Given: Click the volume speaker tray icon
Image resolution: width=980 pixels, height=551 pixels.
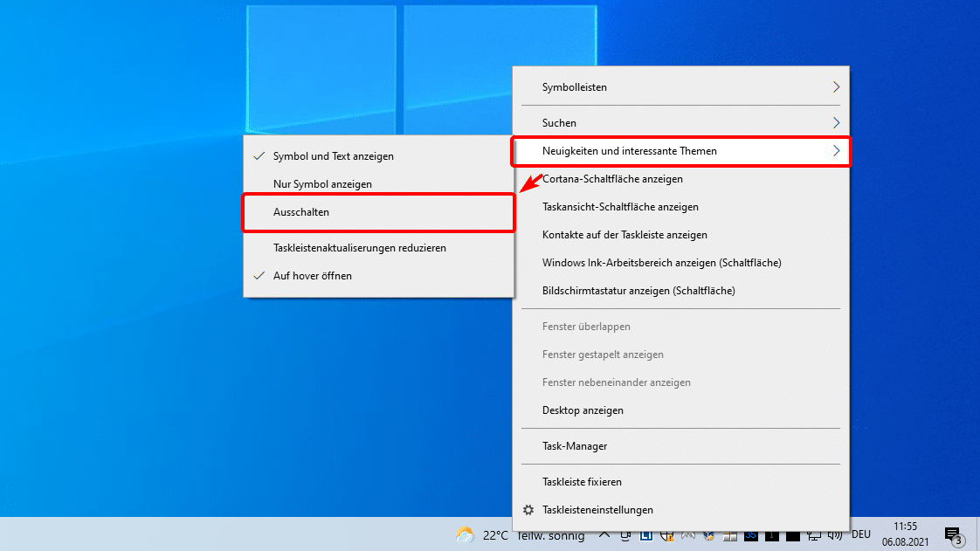Looking at the screenshot, I should [836, 534].
